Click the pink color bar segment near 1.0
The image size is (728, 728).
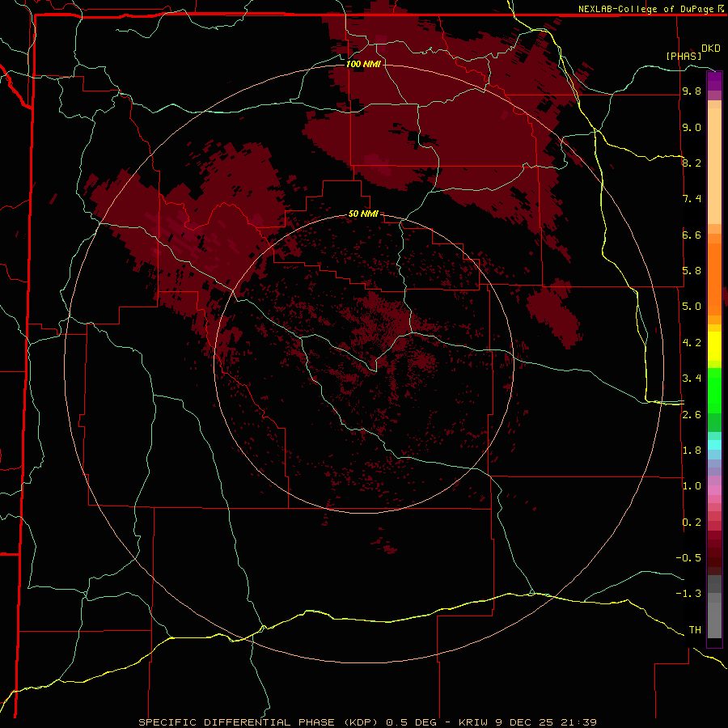coord(714,490)
